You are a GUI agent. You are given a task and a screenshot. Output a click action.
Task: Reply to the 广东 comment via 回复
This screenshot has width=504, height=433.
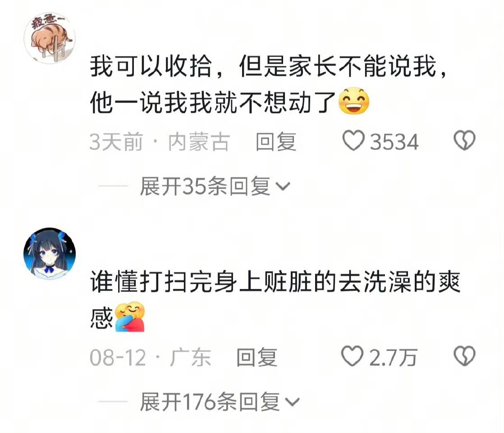pyautogui.click(x=257, y=357)
